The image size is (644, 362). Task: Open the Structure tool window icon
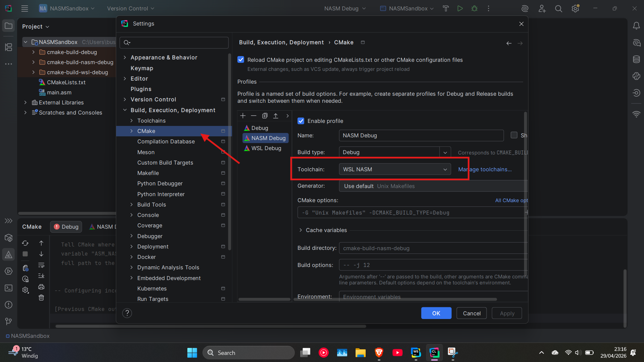[8, 47]
